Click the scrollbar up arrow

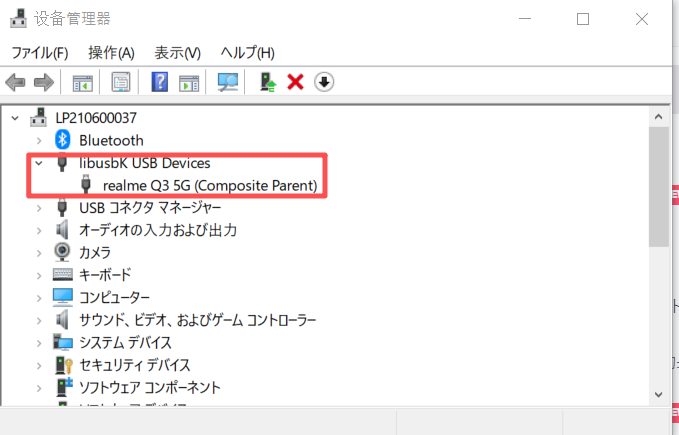[659, 117]
